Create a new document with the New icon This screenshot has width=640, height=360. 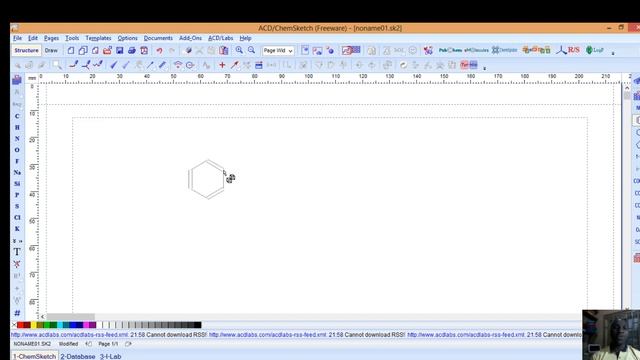tap(71, 51)
